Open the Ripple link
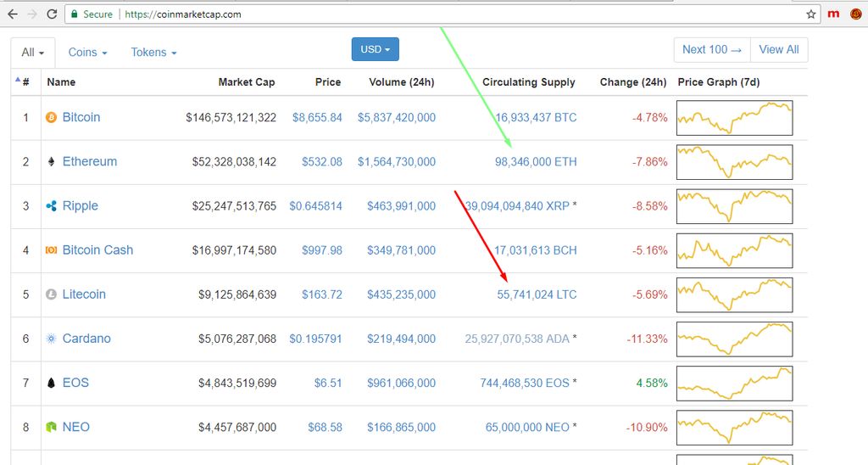Screen dimensions: 868x465 (81, 206)
